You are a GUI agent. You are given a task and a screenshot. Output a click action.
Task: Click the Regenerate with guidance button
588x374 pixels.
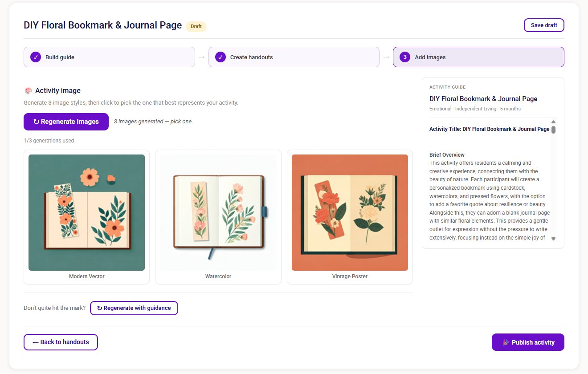click(134, 308)
